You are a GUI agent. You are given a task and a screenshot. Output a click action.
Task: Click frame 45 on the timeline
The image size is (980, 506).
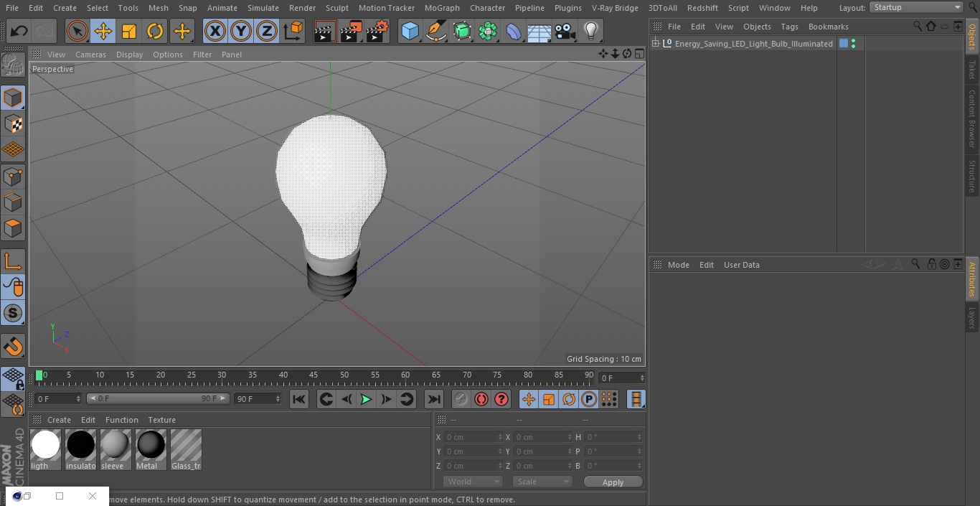(x=314, y=375)
